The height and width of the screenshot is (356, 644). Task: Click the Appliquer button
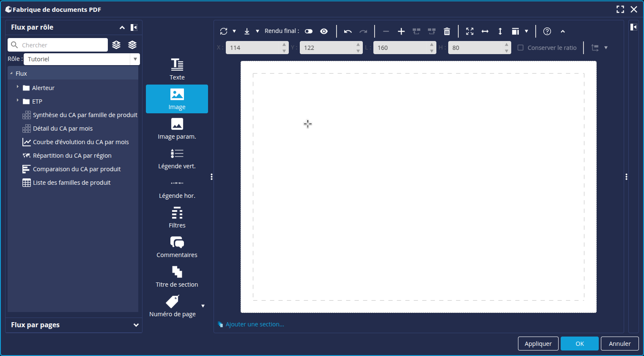pos(538,344)
